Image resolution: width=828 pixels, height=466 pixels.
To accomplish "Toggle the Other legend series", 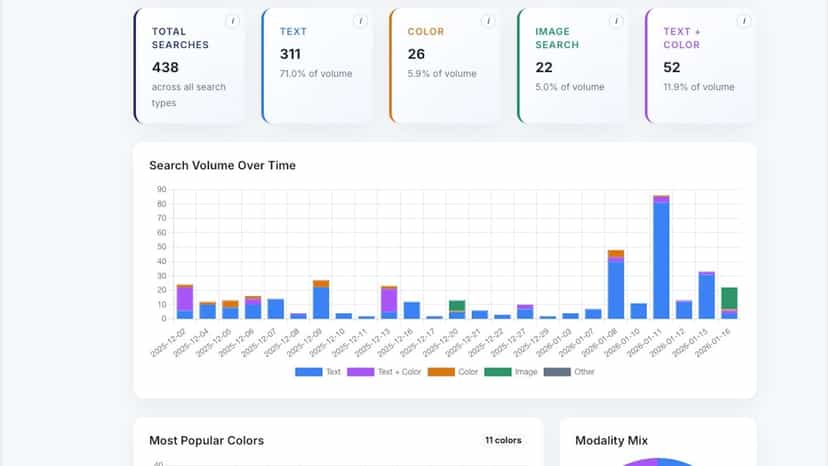I will (x=569, y=372).
